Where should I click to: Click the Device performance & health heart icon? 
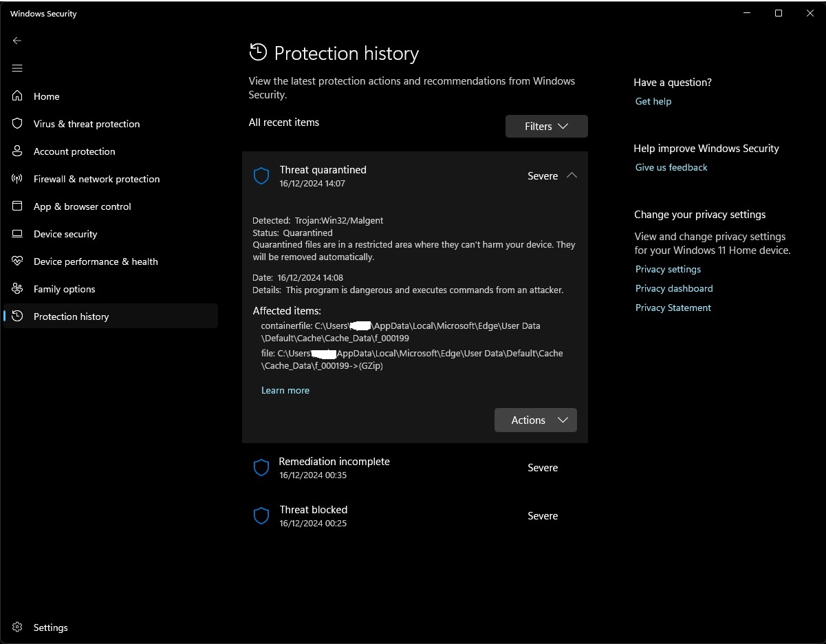click(x=17, y=261)
